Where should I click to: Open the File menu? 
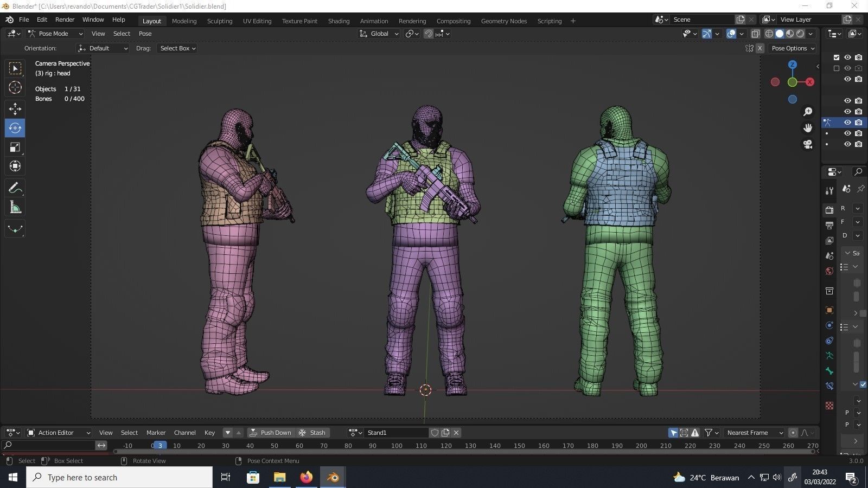24,20
